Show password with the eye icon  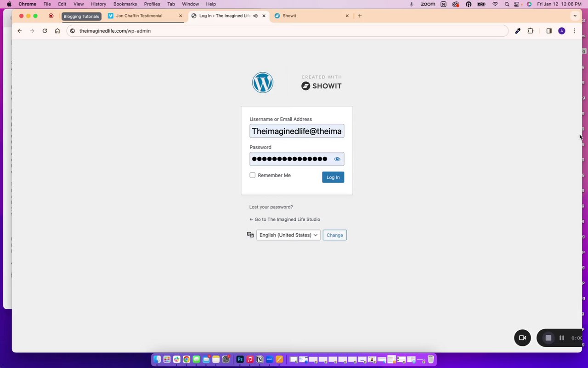pyautogui.click(x=337, y=159)
